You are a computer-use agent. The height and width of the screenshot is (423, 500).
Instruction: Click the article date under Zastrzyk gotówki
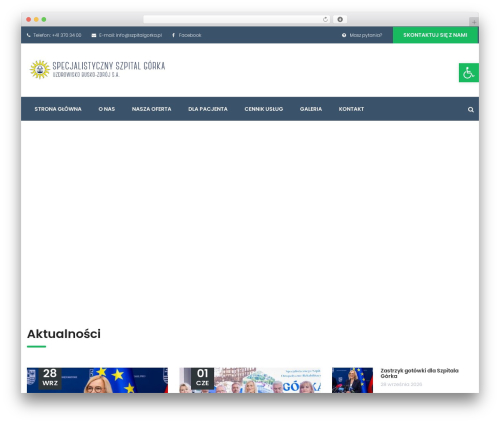401,384
